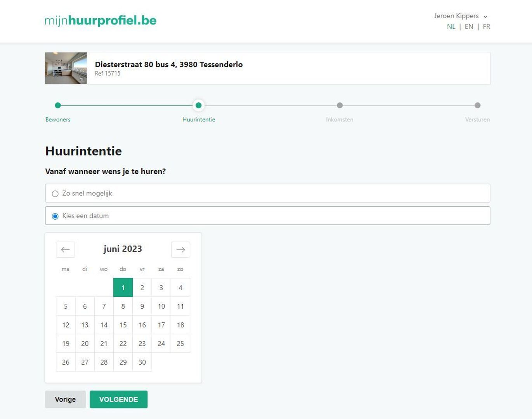Select June 29 in the calendar
Image resolution: width=532 pixels, height=419 pixels.
pyautogui.click(x=123, y=362)
